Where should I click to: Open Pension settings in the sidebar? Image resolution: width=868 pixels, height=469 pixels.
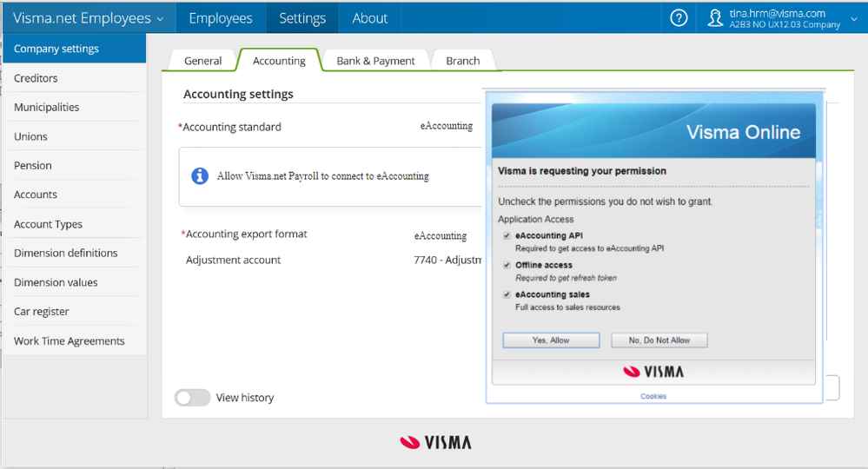75,165
